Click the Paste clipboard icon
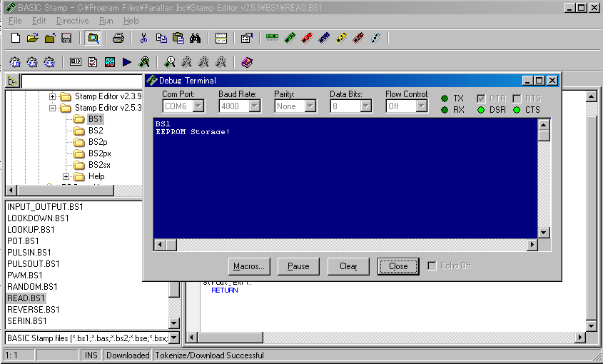The width and height of the screenshot is (603, 364). pyautogui.click(x=178, y=38)
